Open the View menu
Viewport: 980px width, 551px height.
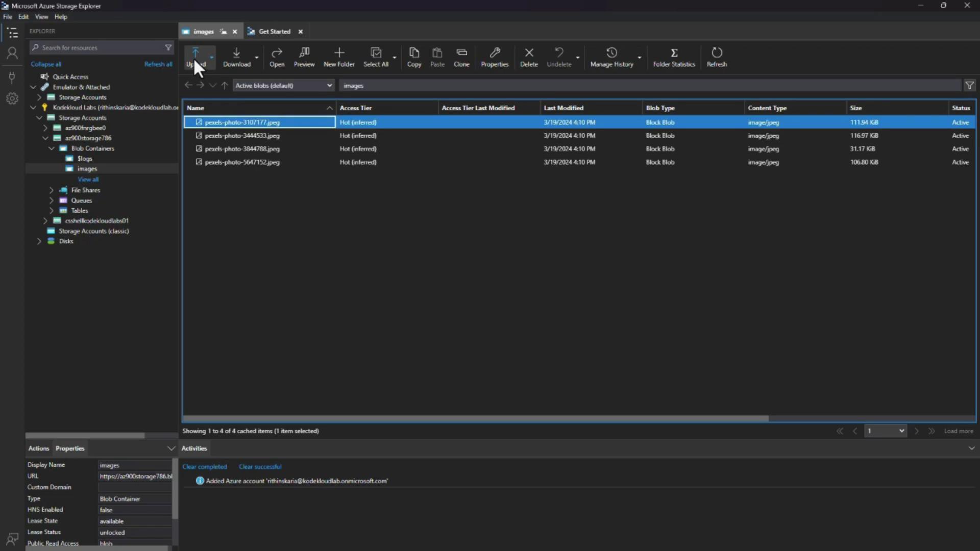(x=41, y=17)
